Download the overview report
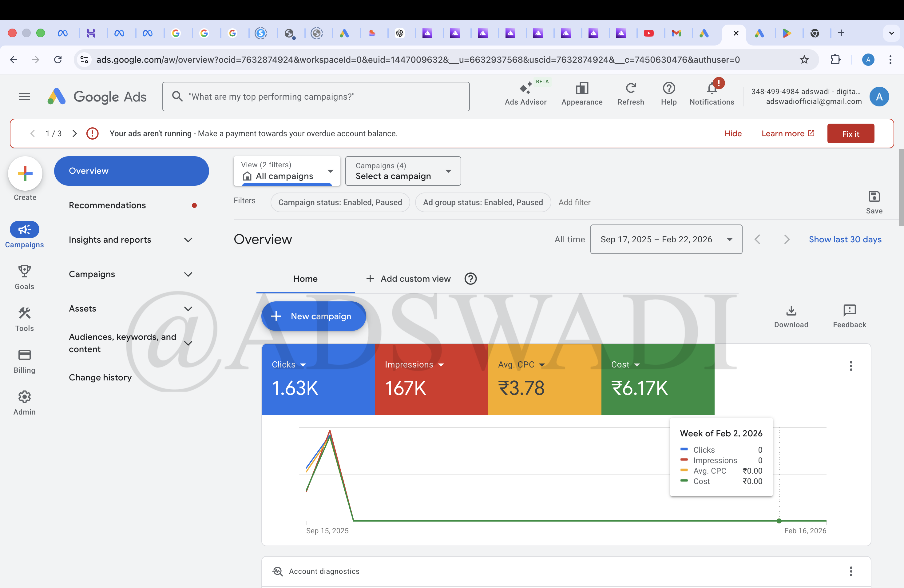904x588 pixels. click(x=791, y=316)
